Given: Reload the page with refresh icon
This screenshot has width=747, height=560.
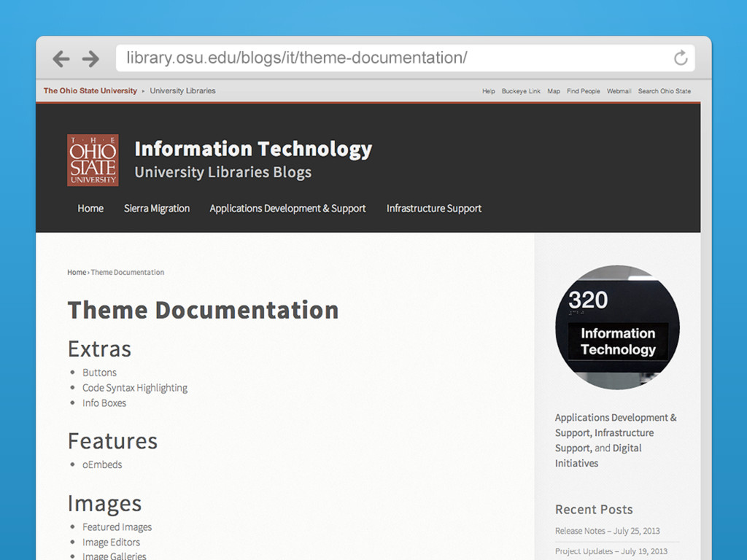Looking at the screenshot, I should coord(681,58).
